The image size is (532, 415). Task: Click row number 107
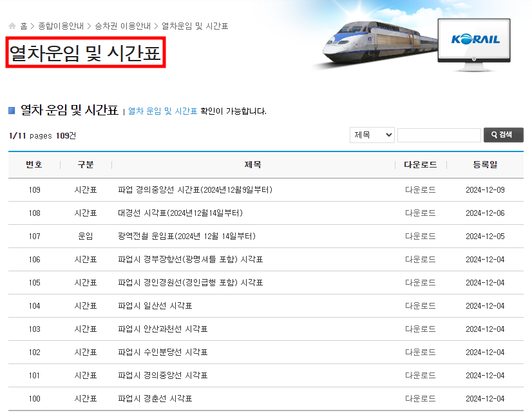[34, 236]
